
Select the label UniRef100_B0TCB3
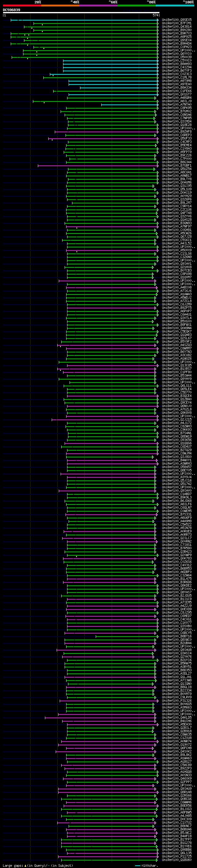[177, 271]
